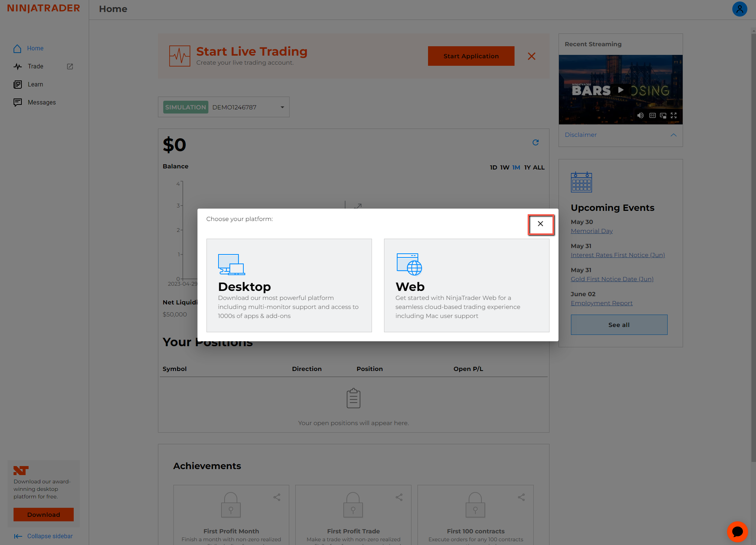Click the Direction column header
The image size is (756, 545).
coord(307,369)
